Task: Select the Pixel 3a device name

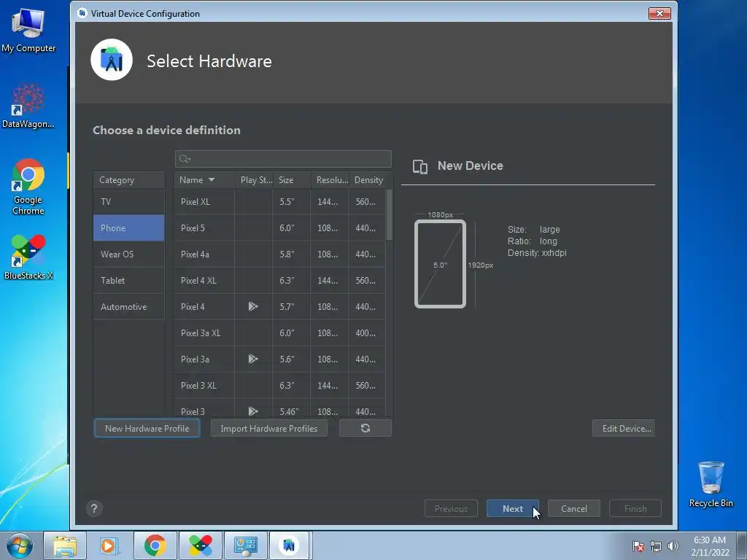Action: [195, 359]
